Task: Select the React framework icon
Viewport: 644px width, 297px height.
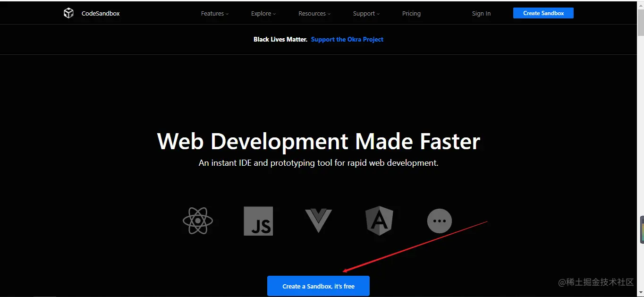Action: (x=198, y=221)
